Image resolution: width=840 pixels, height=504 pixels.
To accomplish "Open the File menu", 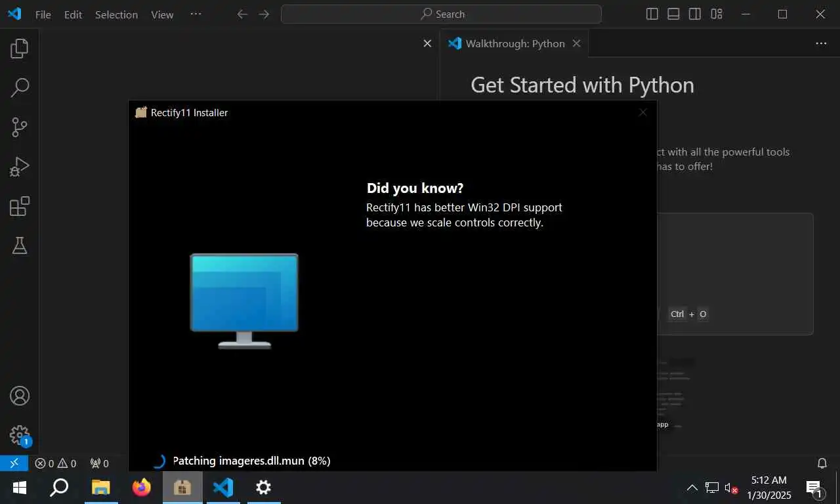I will pyautogui.click(x=43, y=14).
